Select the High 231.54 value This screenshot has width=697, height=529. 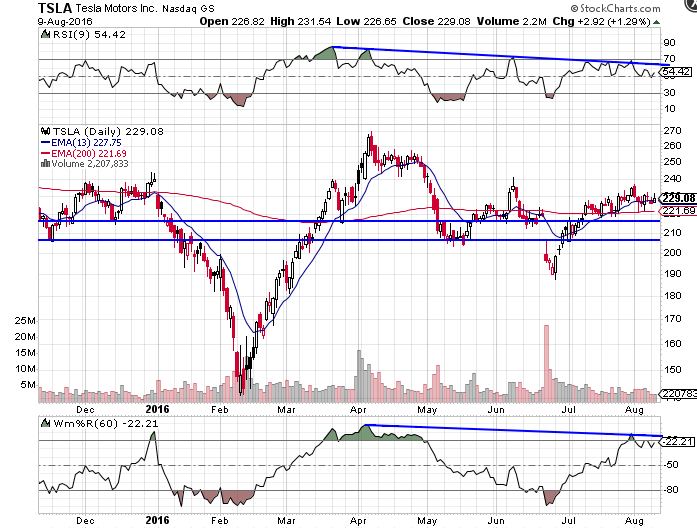(300, 21)
